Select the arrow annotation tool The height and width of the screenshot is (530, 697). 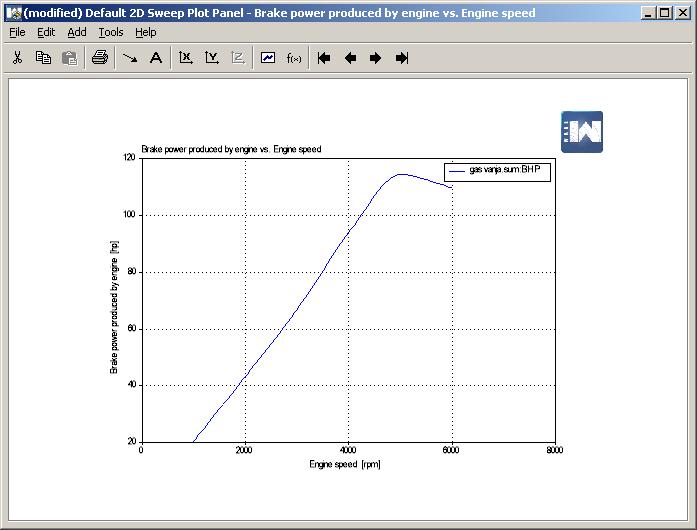click(x=130, y=58)
